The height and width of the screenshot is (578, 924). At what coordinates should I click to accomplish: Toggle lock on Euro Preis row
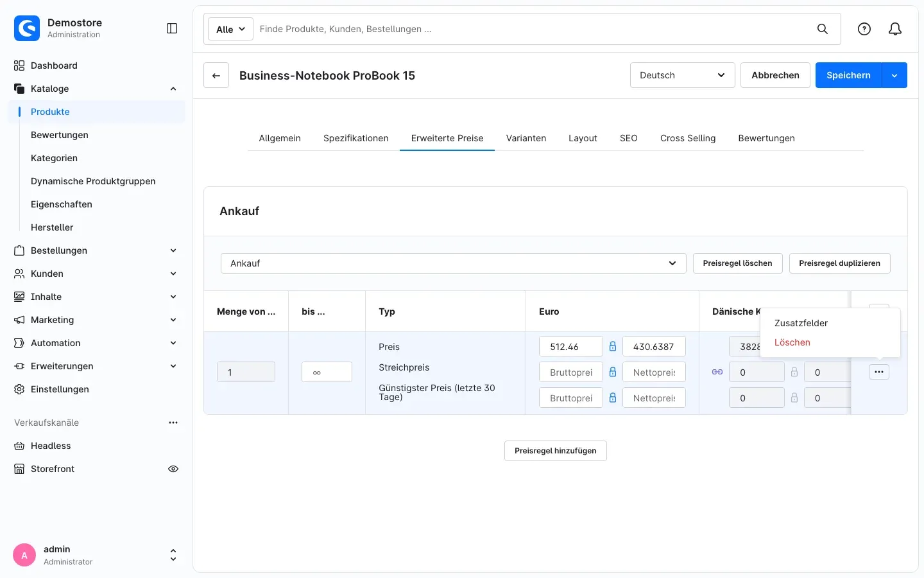click(x=613, y=347)
